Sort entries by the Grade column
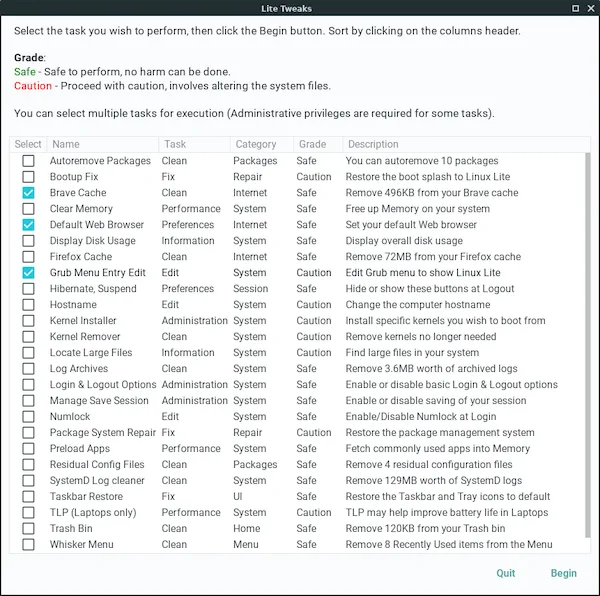Image resolution: width=600 pixels, height=596 pixels. point(318,144)
